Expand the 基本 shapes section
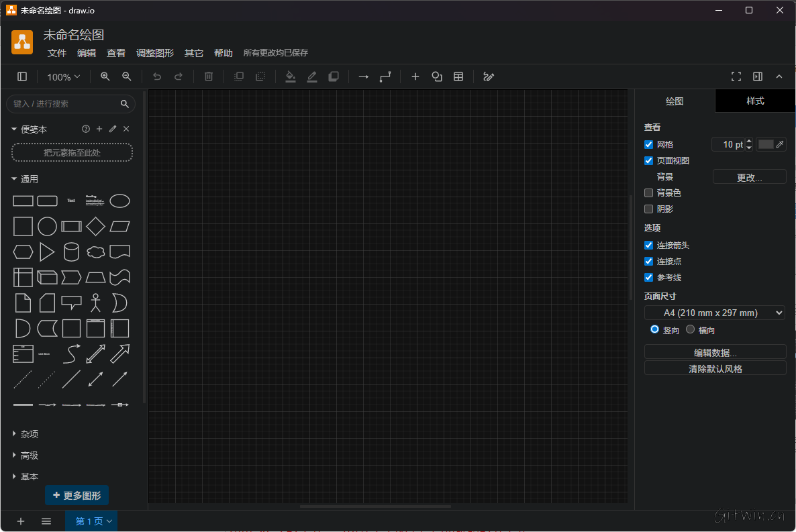Image resolution: width=796 pixels, height=532 pixels. tap(25, 477)
